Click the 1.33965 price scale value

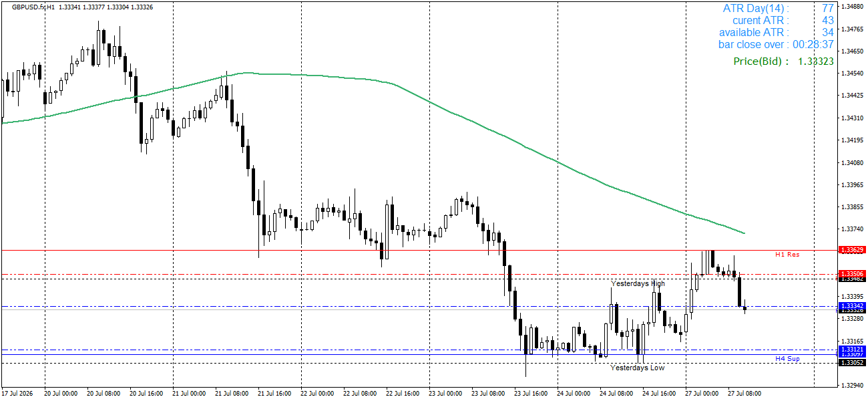coord(853,185)
